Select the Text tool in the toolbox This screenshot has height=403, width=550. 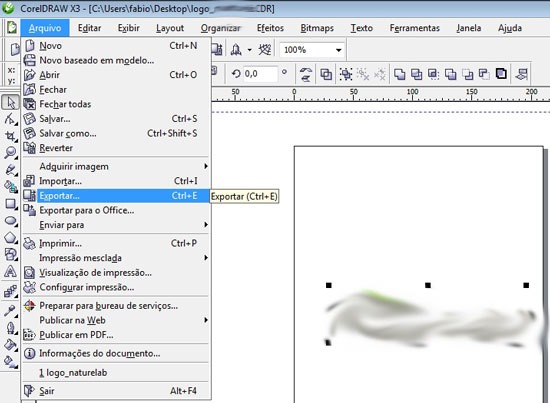(11, 271)
